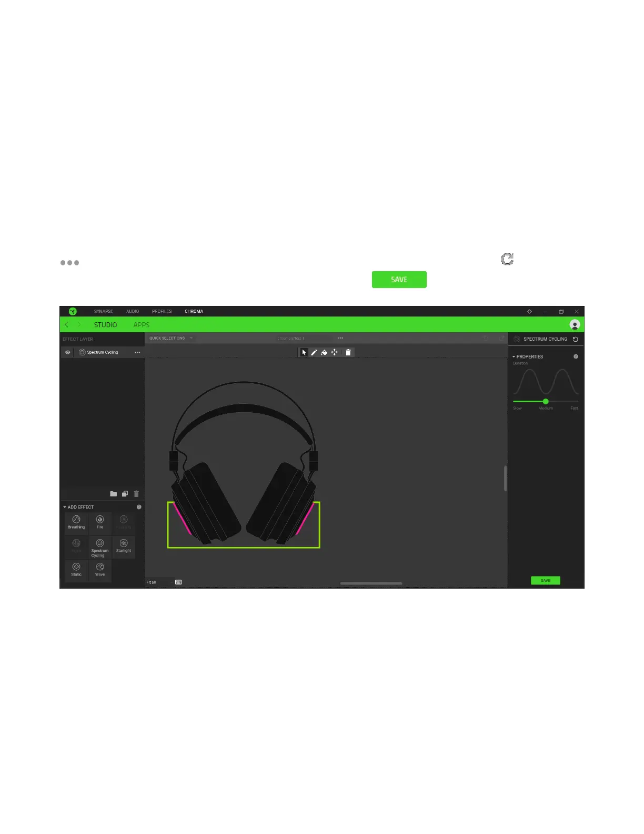Add Spectrum Cycling from the effects grid
644x834 pixels.
point(100,548)
